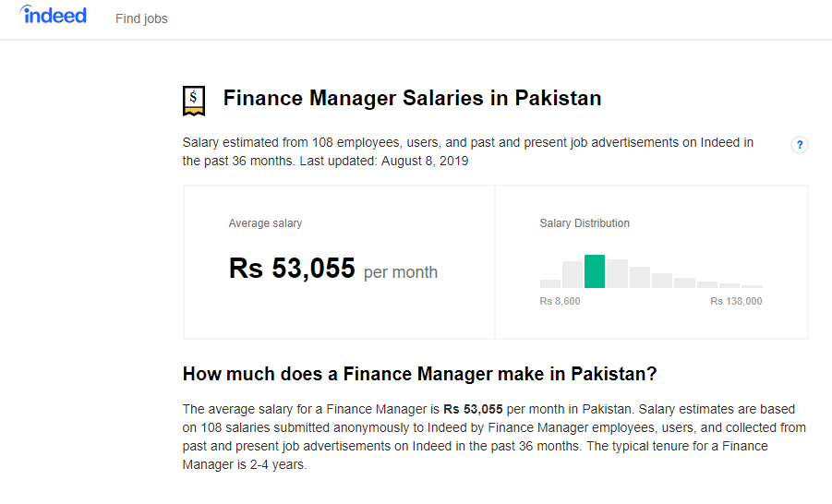Click the salary receipt icon beside the heading

(194, 101)
